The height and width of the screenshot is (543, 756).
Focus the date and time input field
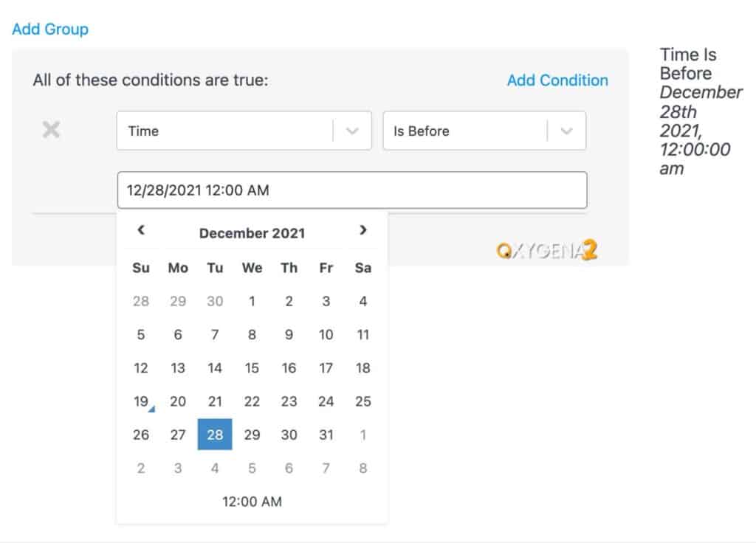(351, 190)
